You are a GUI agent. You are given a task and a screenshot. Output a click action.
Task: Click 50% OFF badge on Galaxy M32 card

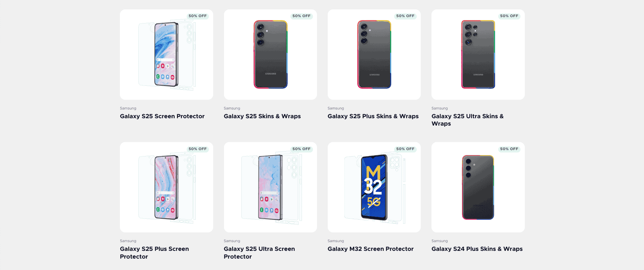(405, 149)
